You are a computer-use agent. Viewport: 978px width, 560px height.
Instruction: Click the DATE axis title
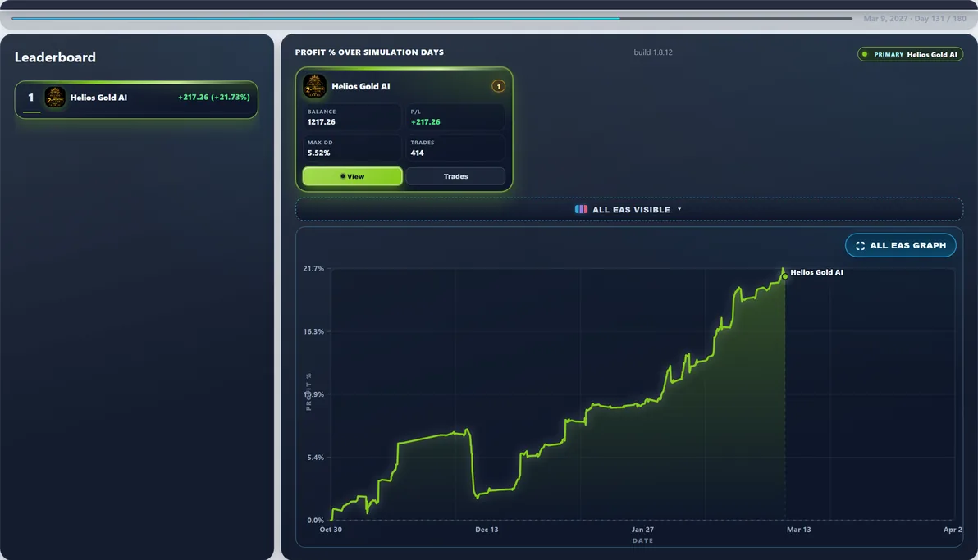pos(642,540)
